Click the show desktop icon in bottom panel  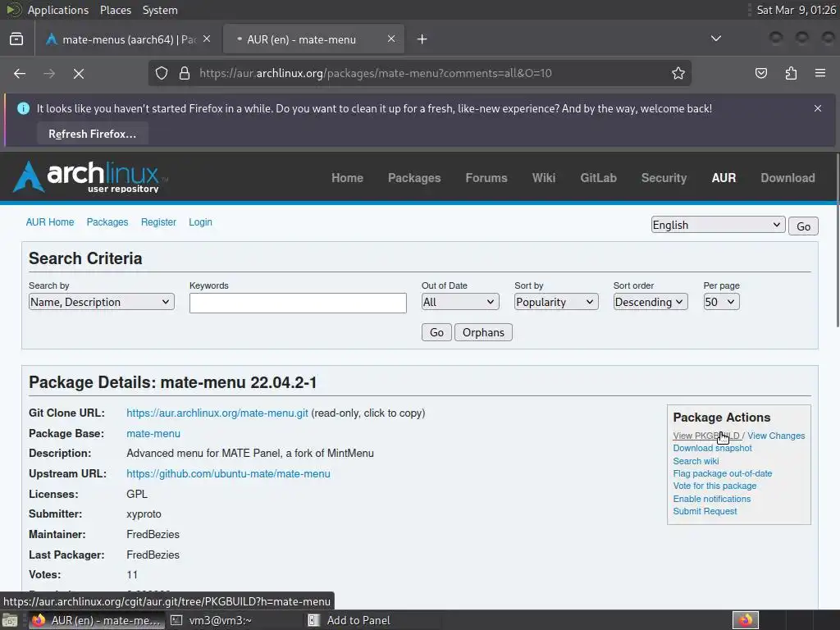point(10,620)
